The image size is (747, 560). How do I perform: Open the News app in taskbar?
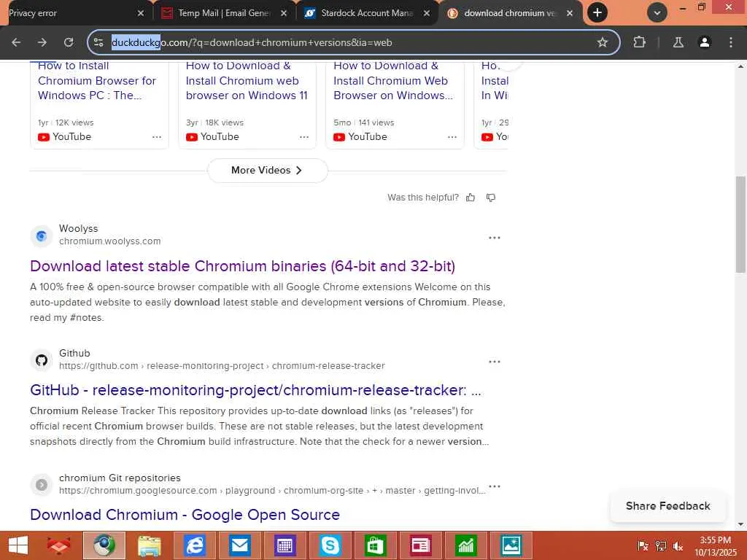420,545
